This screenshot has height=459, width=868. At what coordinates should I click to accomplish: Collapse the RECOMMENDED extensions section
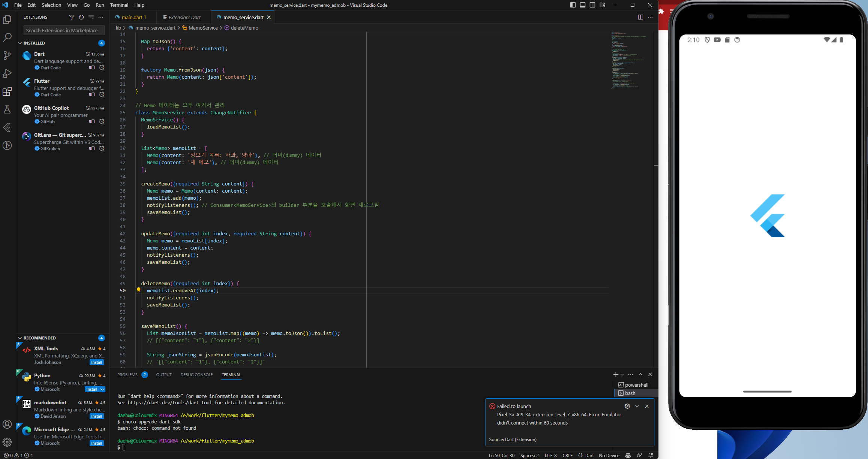20,338
